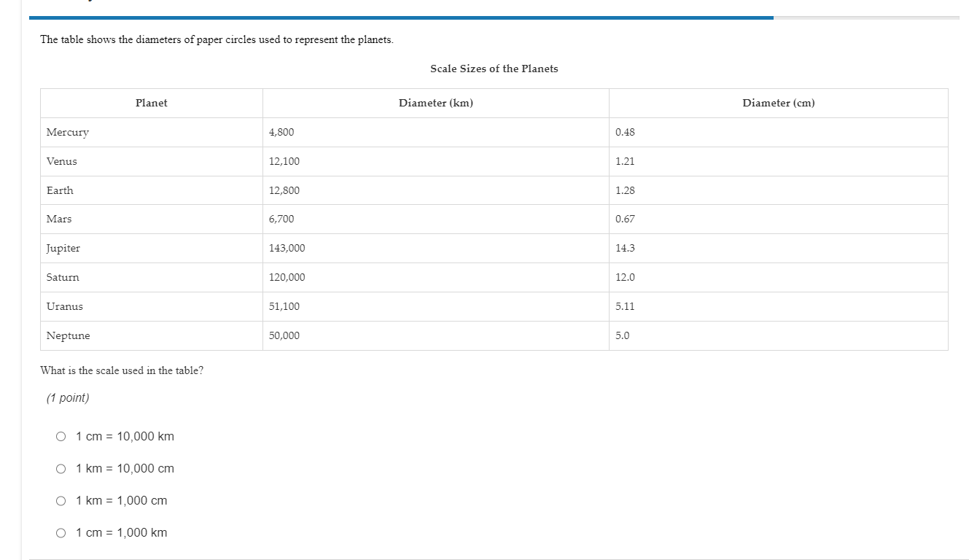The height and width of the screenshot is (560, 969).
Task: Click the 0.48 cm value for Mercury
Action: [625, 132]
